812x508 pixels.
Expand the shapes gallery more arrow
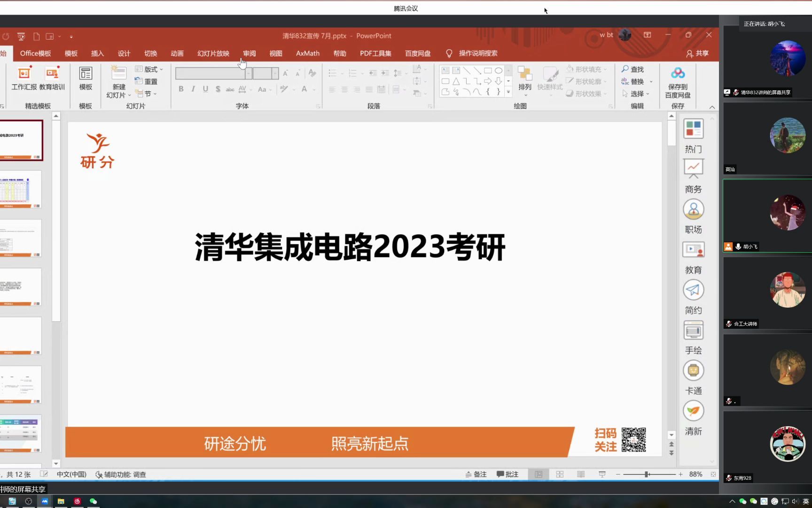pos(508,92)
